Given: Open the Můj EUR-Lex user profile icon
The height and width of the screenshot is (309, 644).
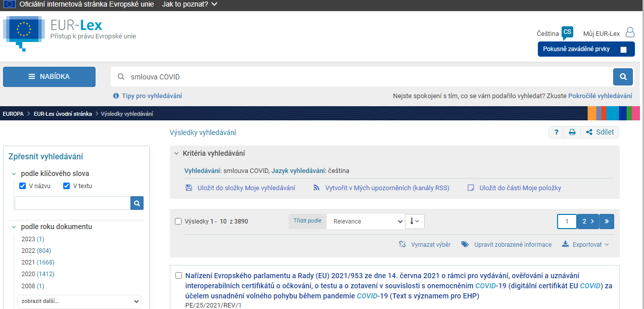Looking at the screenshot, I should [x=630, y=33].
